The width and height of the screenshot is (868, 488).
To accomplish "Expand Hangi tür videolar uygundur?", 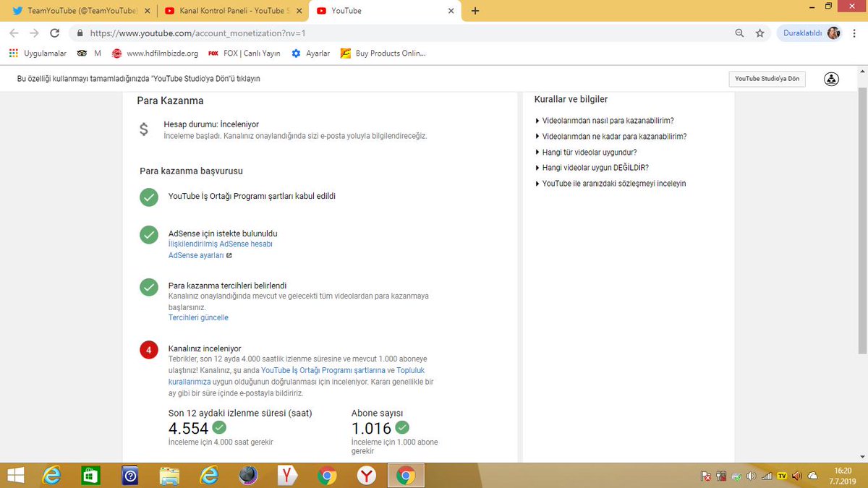I will (586, 153).
